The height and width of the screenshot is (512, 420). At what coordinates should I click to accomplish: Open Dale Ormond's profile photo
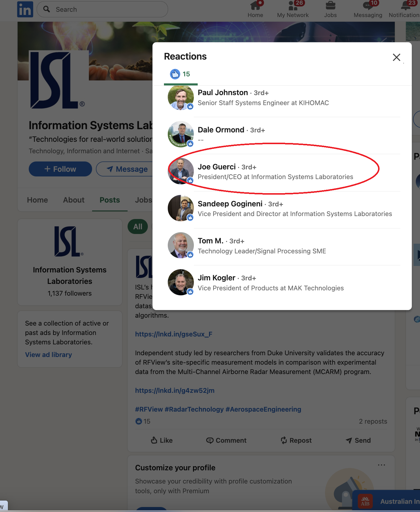tap(181, 134)
